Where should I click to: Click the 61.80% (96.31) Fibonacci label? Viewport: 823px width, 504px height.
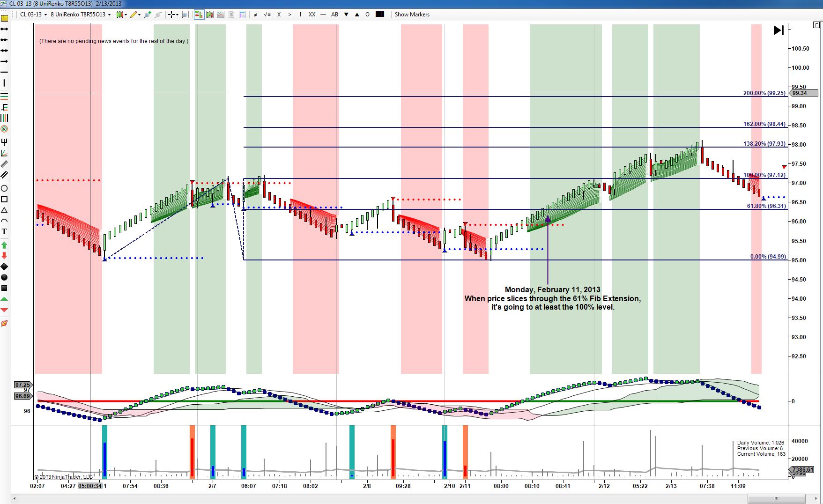point(766,206)
